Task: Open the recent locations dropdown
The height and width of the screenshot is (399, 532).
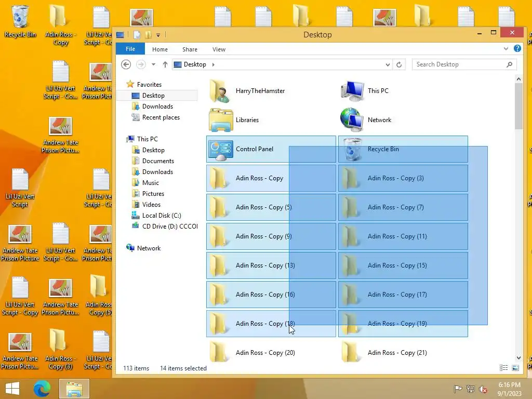Action: point(153,64)
